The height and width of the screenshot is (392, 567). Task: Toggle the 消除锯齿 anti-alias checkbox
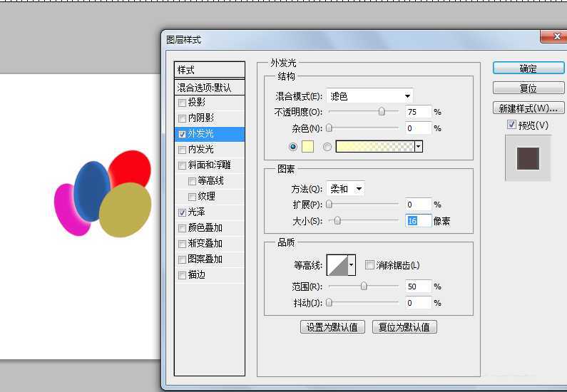click(369, 265)
